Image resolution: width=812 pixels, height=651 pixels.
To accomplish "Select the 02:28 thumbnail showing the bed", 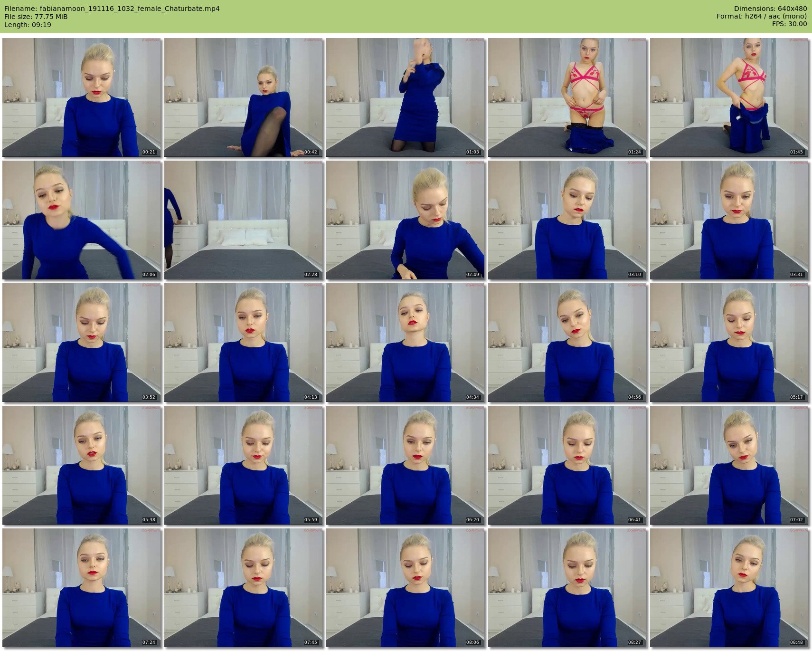I will click(243, 220).
